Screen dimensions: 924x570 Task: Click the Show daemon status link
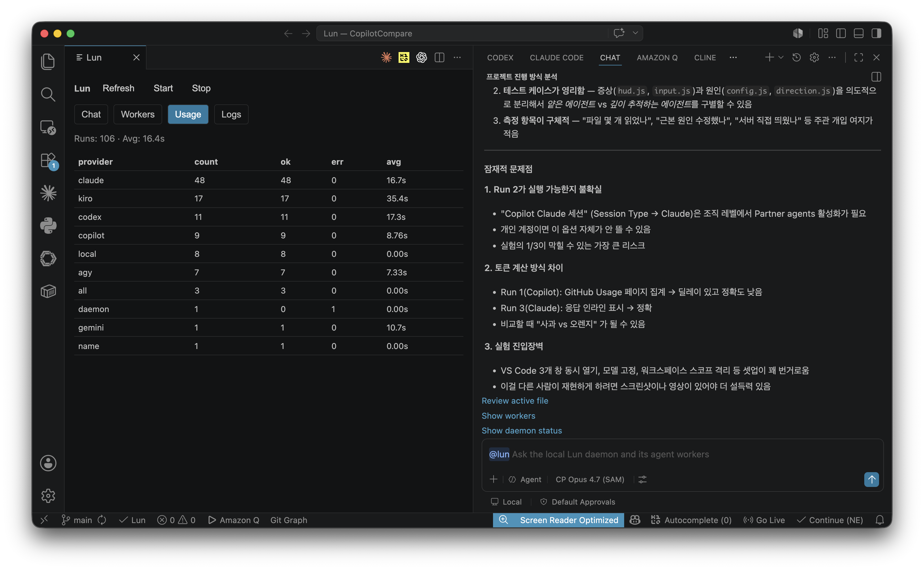tap(521, 431)
